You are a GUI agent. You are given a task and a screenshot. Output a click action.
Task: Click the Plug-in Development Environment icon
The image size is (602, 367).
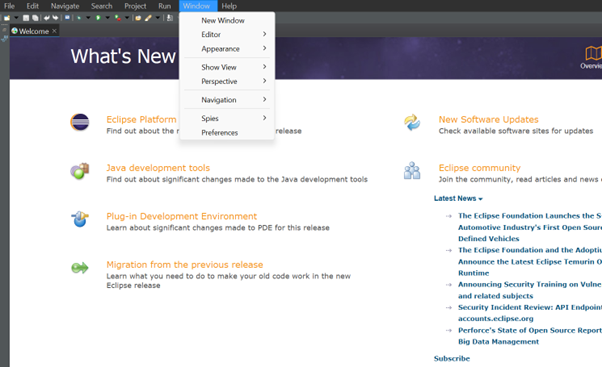[x=80, y=219]
